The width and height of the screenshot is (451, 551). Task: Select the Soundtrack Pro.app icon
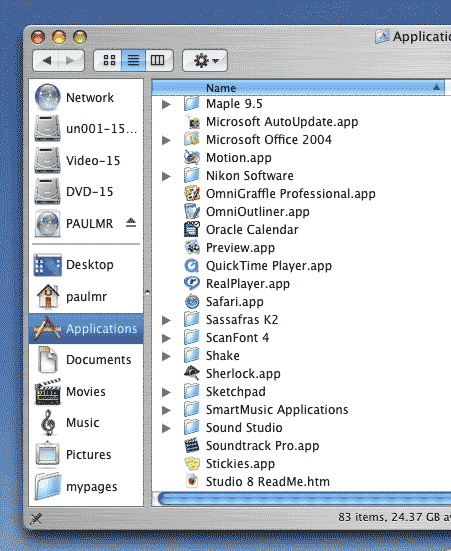pyautogui.click(x=192, y=446)
